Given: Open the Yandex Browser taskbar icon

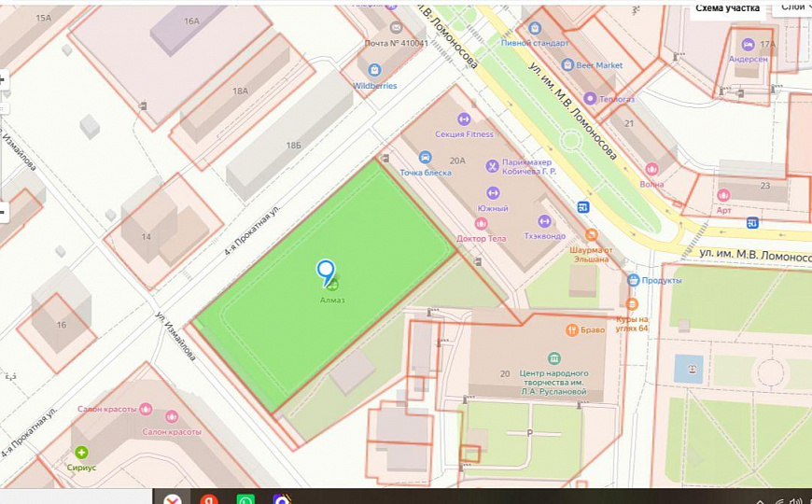Looking at the screenshot, I should (173, 498).
